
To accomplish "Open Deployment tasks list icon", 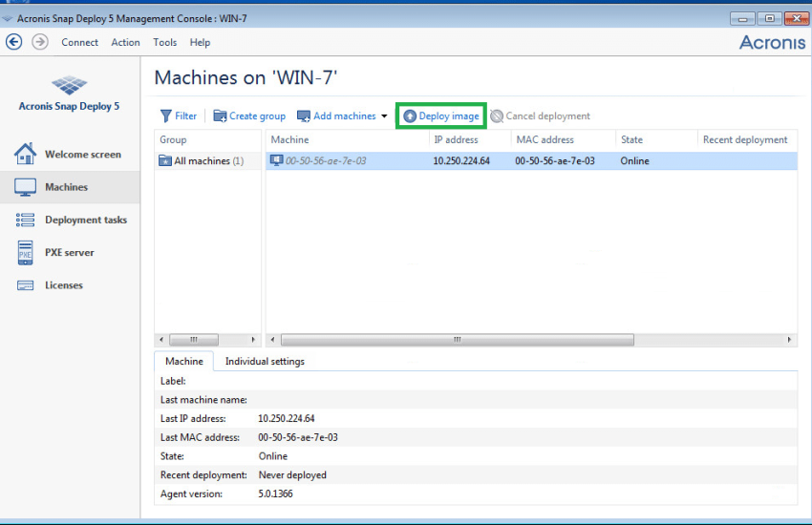I will point(25,220).
